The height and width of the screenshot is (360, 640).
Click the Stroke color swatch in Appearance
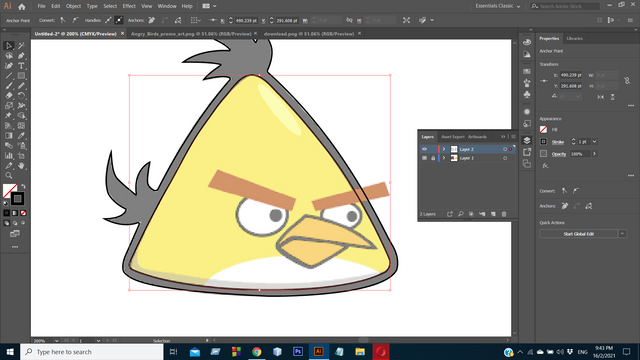tap(543, 142)
